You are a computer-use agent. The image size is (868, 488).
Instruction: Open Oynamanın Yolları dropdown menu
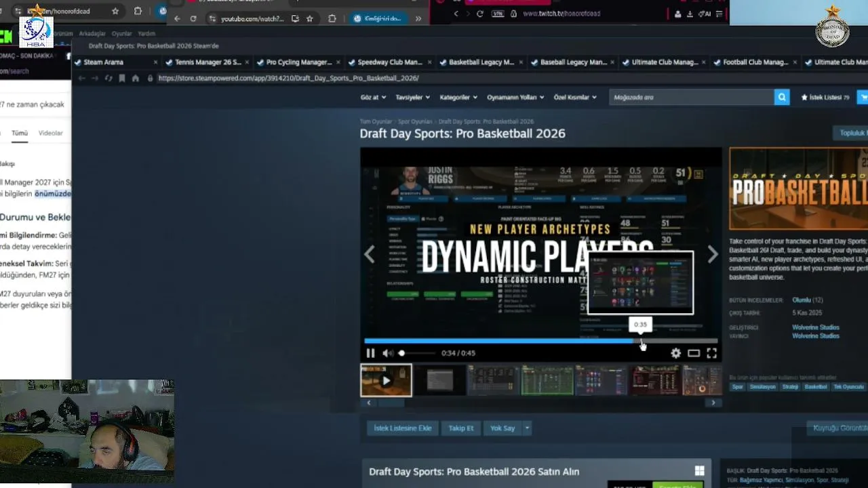click(x=515, y=98)
